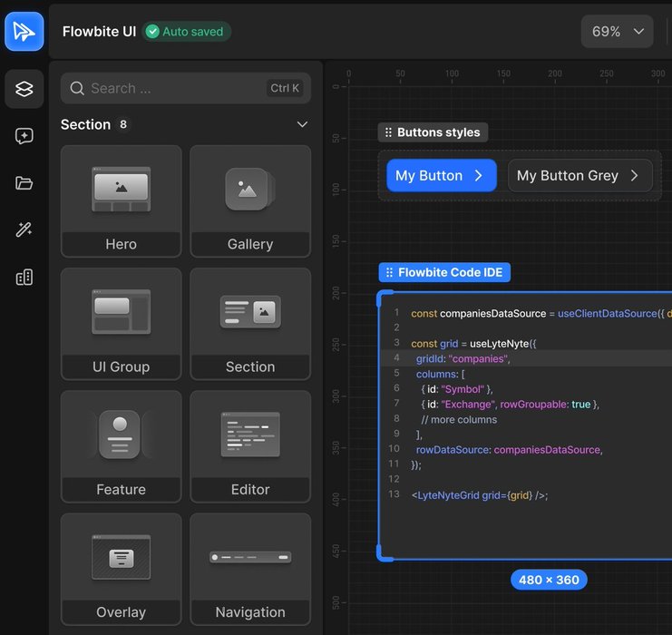The width and height of the screenshot is (672, 635).
Task: Click the Section card illustration
Action: tap(250, 312)
